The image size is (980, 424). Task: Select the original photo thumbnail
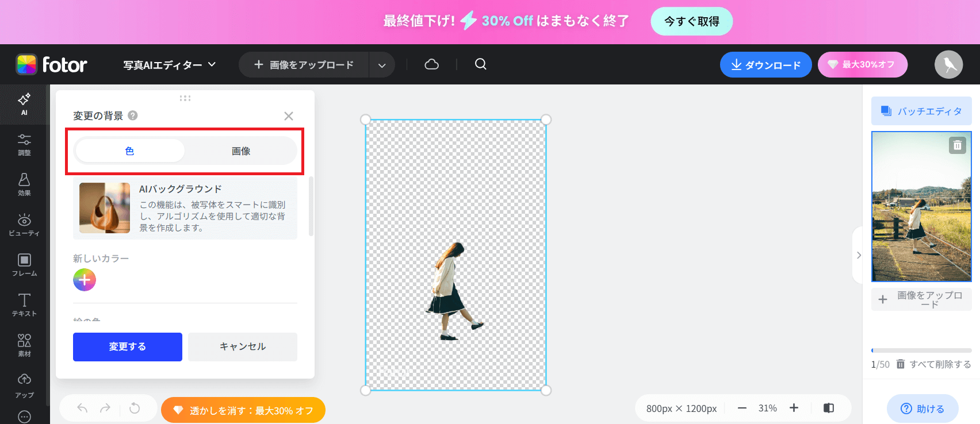click(922, 207)
